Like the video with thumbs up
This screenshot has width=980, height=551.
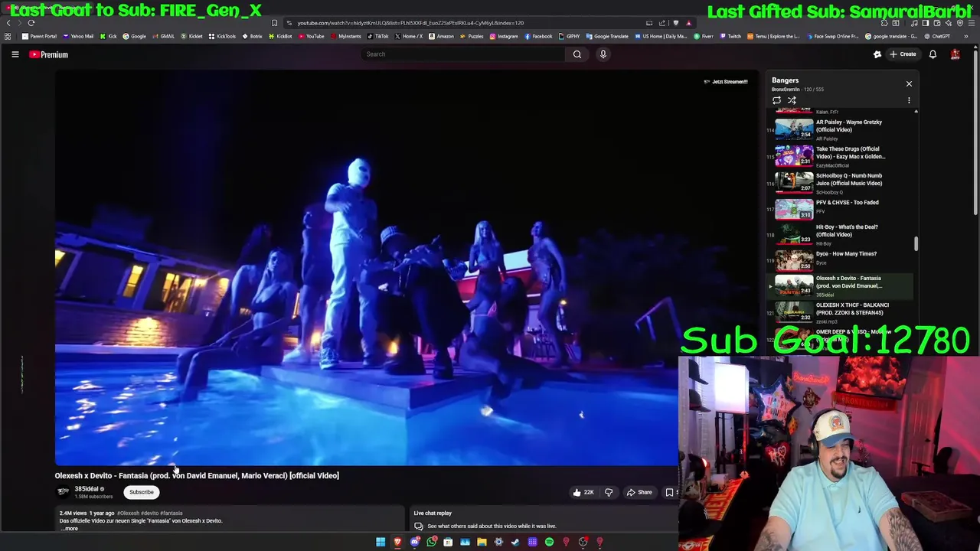coord(583,492)
